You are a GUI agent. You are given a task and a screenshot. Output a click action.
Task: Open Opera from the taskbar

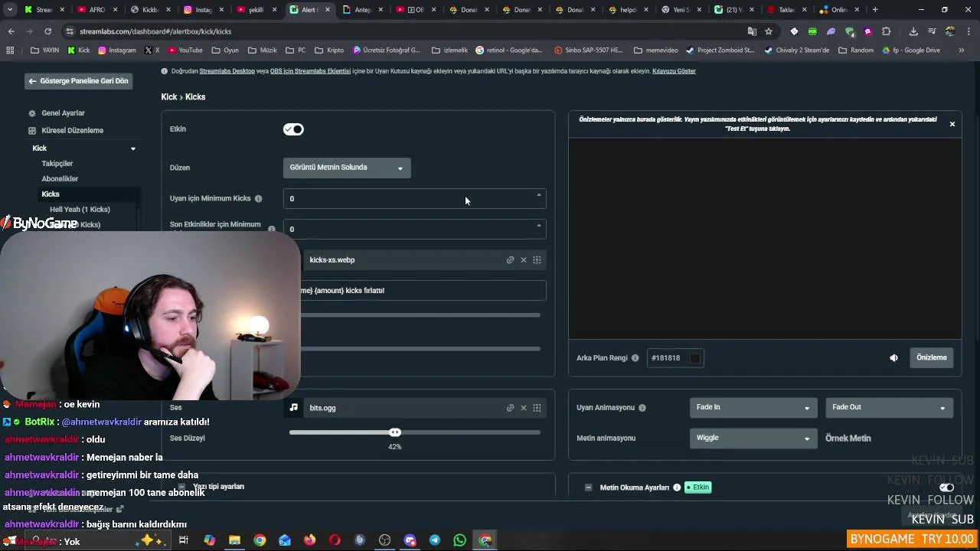click(x=335, y=540)
